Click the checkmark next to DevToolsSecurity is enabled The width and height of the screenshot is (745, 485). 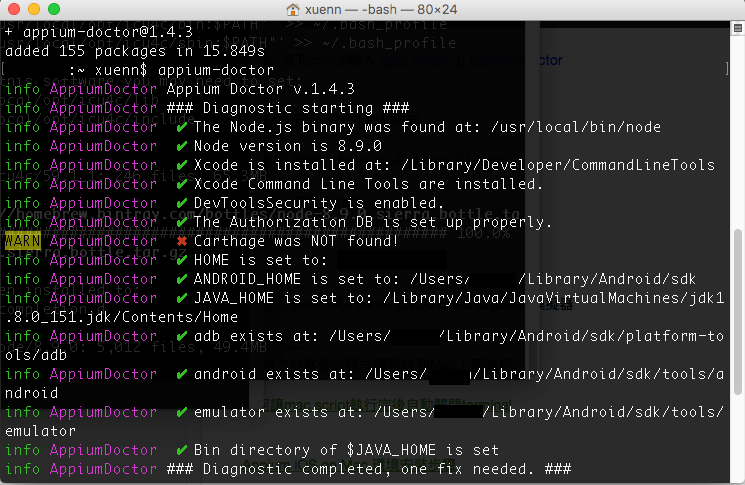[181, 203]
